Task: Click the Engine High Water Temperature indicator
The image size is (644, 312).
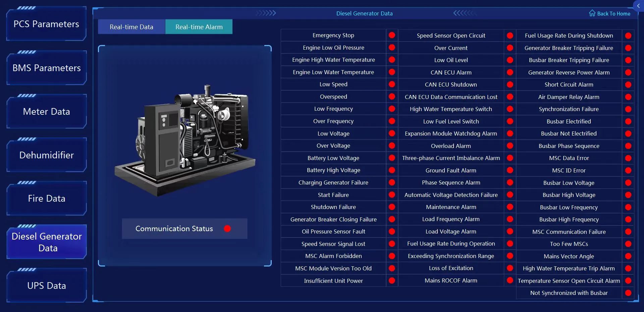Action: coord(392,60)
